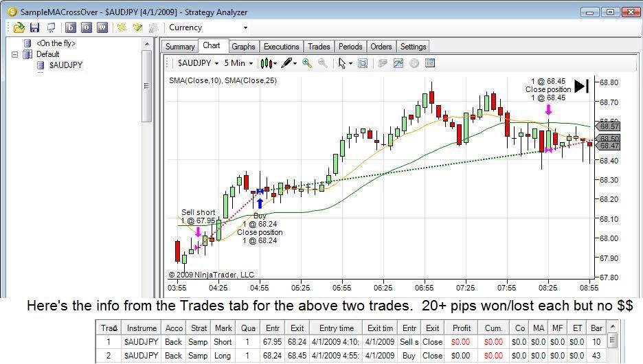
Task: Click the zoom in magnifier
Action: pos(307,63)
